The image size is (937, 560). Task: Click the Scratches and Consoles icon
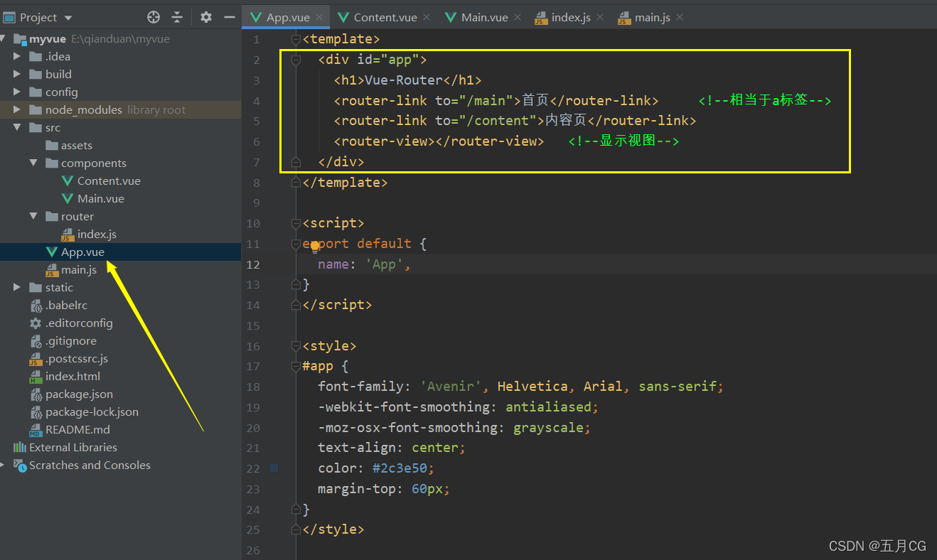[20, 465]
